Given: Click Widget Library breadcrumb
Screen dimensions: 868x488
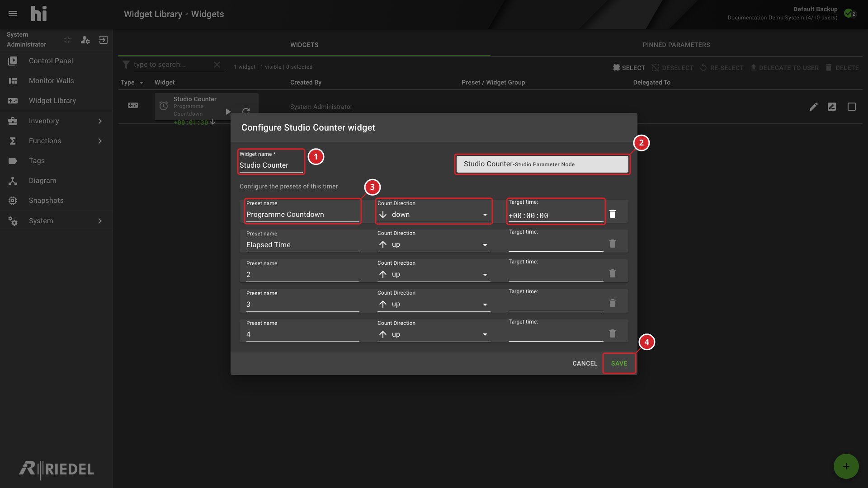Looking at the screenshot, I should (x=153, y=14).
